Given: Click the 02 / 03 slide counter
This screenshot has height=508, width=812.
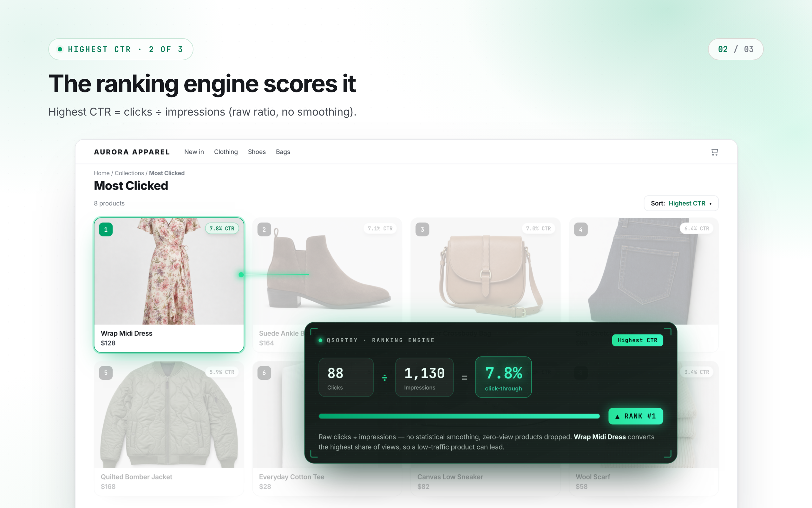Looking at the screenshot, I should 736,50.
